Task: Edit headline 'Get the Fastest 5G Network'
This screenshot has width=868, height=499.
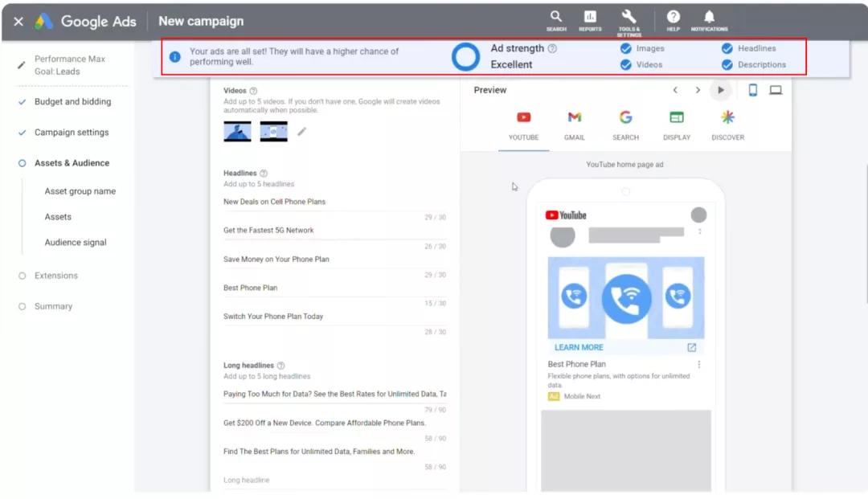Action: point(334,231)
